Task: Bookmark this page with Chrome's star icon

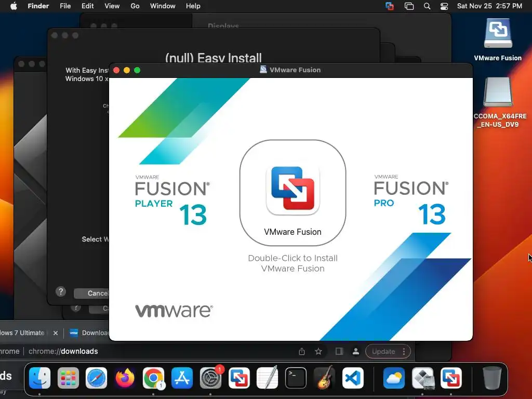Action: [x=318, y=352]
